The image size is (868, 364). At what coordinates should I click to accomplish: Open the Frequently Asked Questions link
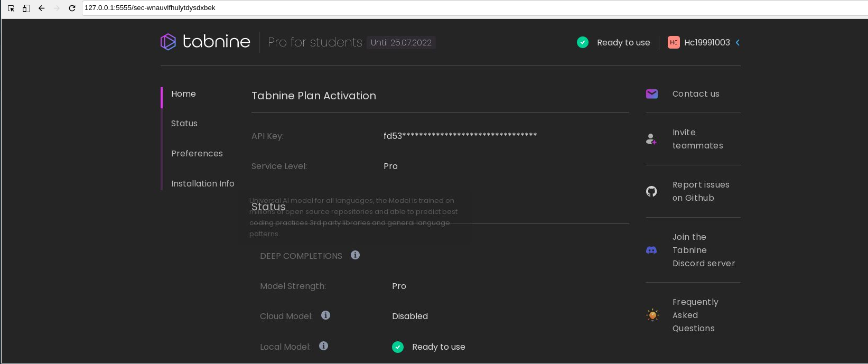coord(695,315)
